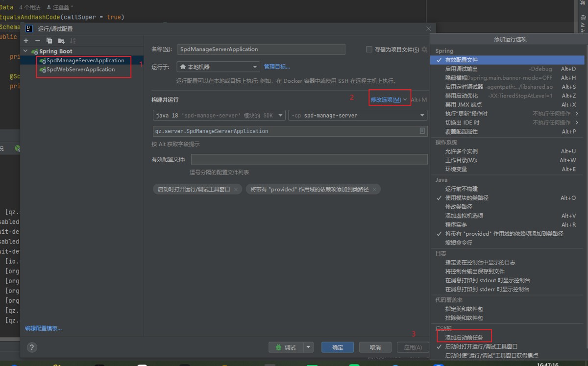
Task: Click the 确定 button
Action: pyautogui.click(x=338, y=347)
